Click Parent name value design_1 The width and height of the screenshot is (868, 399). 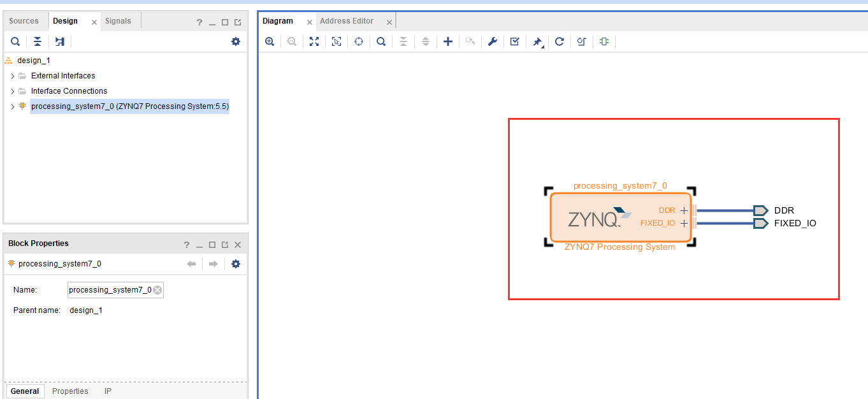coord(86,310)
